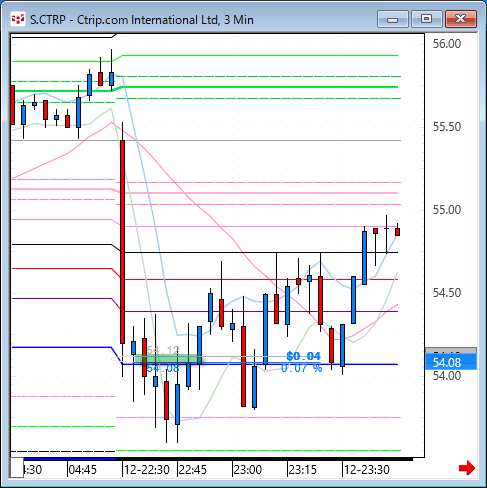This screenshot has width=487, height=488.
Task: Maximize the S.CTRP chart window
Action: click(x=426, y=19)
